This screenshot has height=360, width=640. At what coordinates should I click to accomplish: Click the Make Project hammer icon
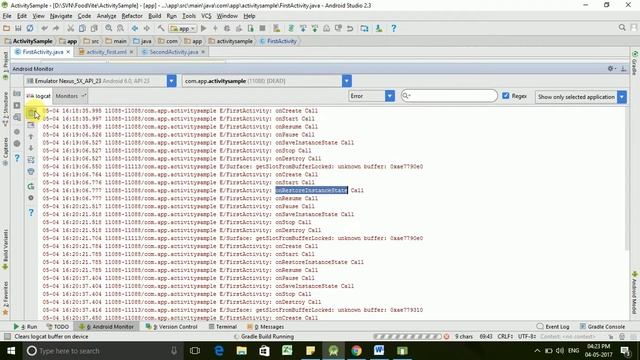click(161, 28)
